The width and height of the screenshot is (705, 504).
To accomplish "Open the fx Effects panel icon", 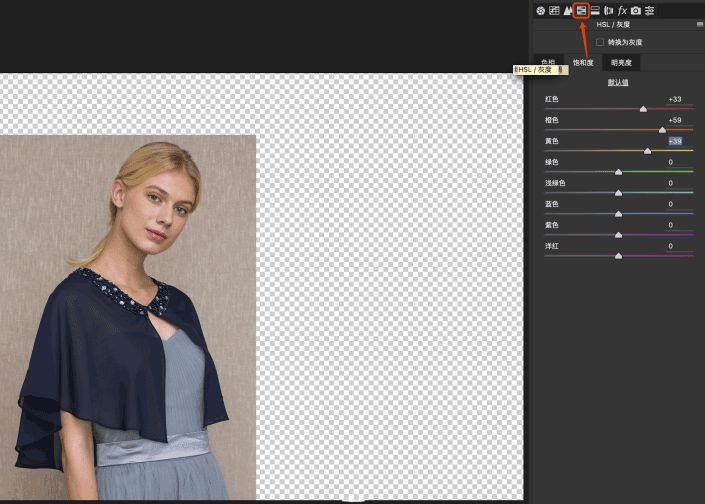I will pos(622,10).
